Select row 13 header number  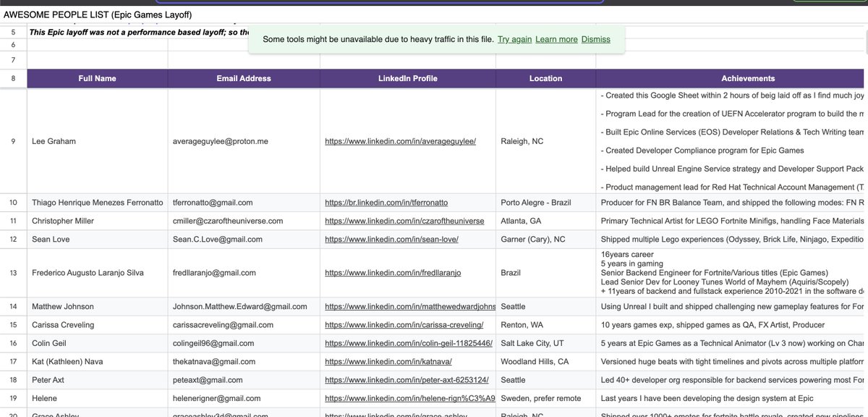click(13, 273)
